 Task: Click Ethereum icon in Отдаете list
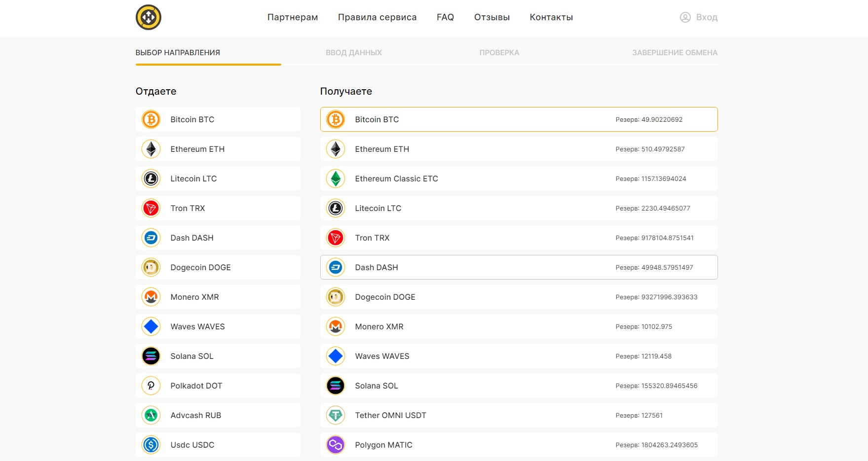coord(151,149)
